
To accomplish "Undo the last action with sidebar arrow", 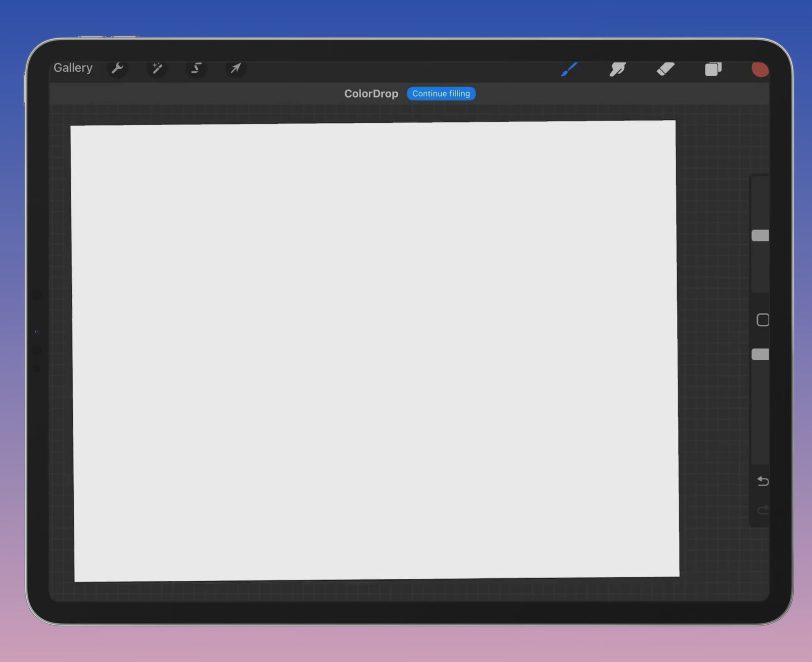I will [762, 481].
